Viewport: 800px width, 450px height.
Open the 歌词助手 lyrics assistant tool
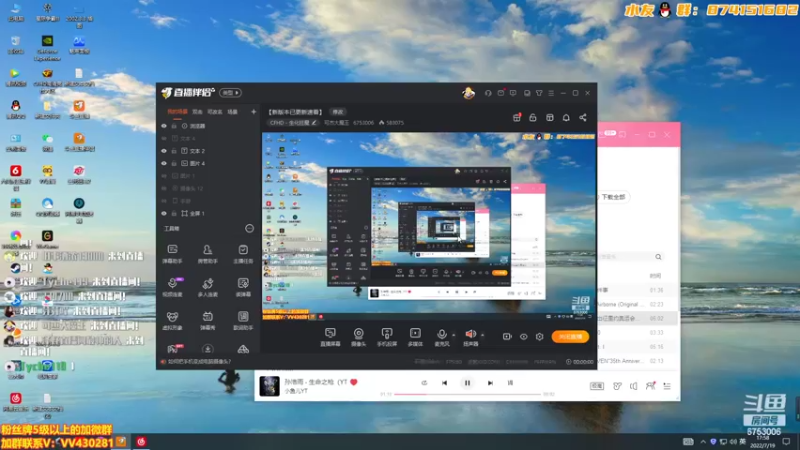243,321
